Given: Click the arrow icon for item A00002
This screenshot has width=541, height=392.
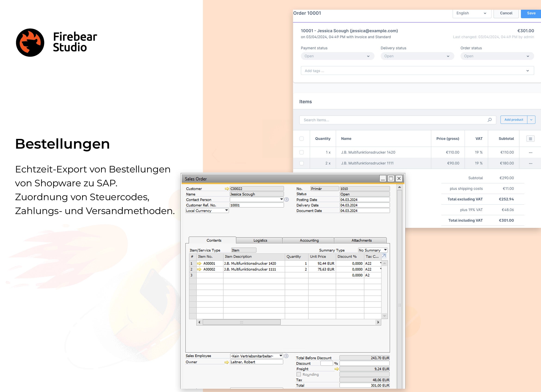Looking at the screenshot, I should point(199,269).
